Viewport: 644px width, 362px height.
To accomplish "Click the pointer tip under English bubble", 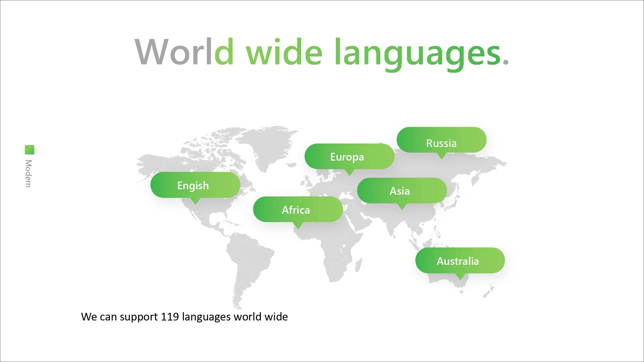I will (195, 202).
